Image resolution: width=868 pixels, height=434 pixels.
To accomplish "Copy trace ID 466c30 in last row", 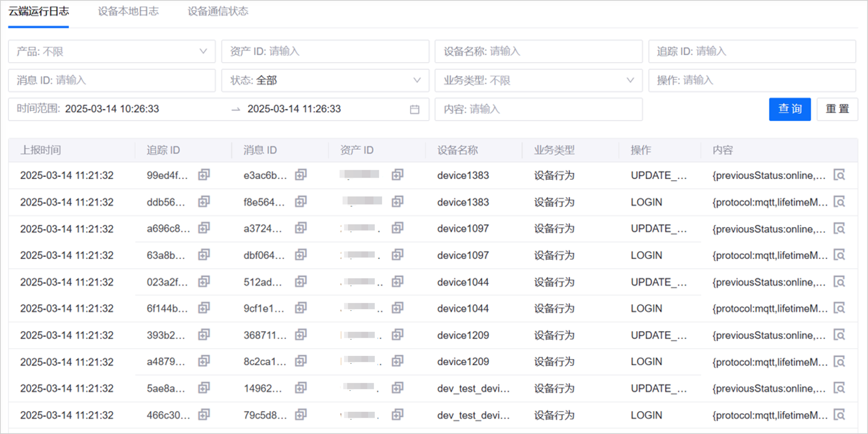I will 203,415.
